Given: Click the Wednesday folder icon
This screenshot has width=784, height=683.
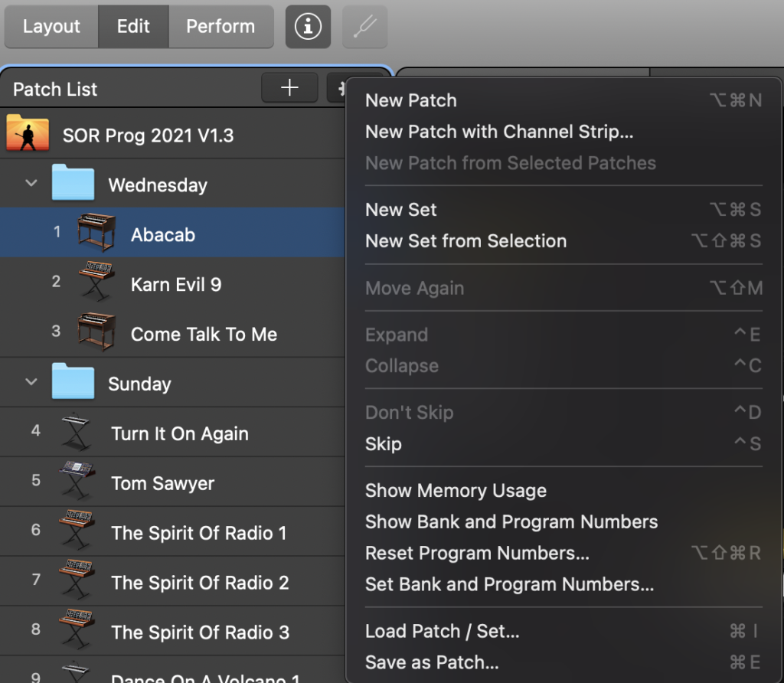Looking at the screenshot, I should [x=73, y=183].
